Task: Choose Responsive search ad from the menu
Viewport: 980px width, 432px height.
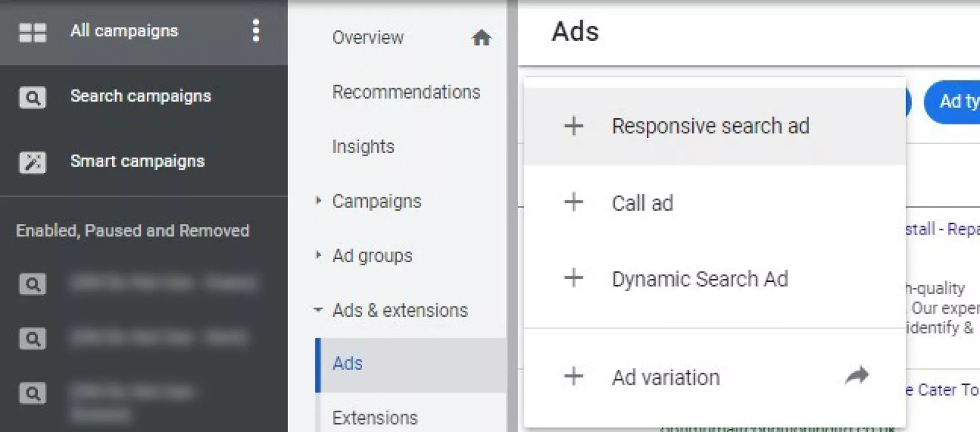Action: click(x=710, y=126)
